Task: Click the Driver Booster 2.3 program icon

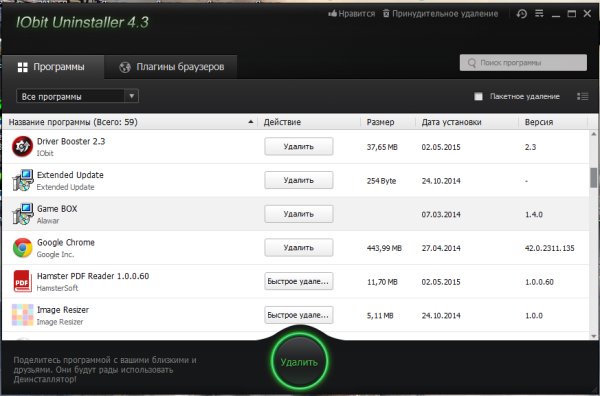Action: click(22, 147)
